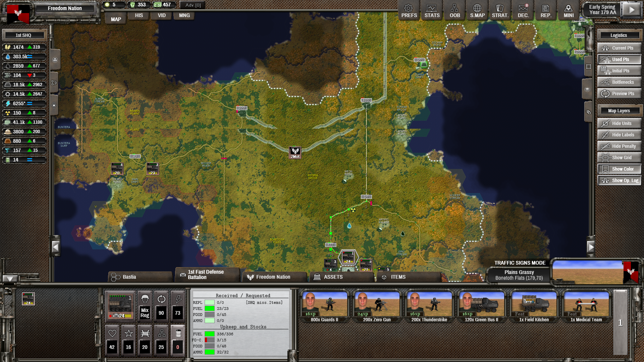Select the 200x Thunderstrike troop card
Image resolution: width=644 pixels, height=362 pixels.
pos(429,307)
